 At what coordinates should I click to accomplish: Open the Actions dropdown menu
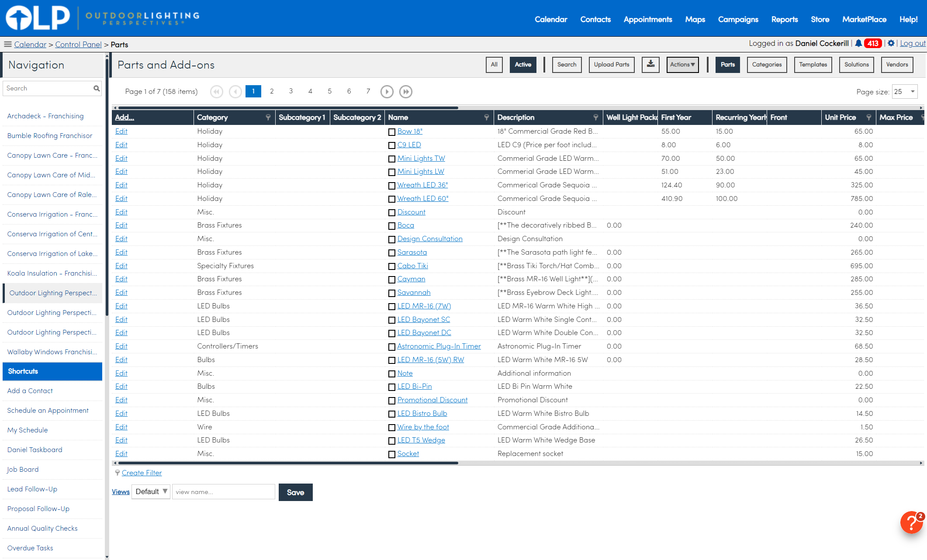tap(682, 65)
